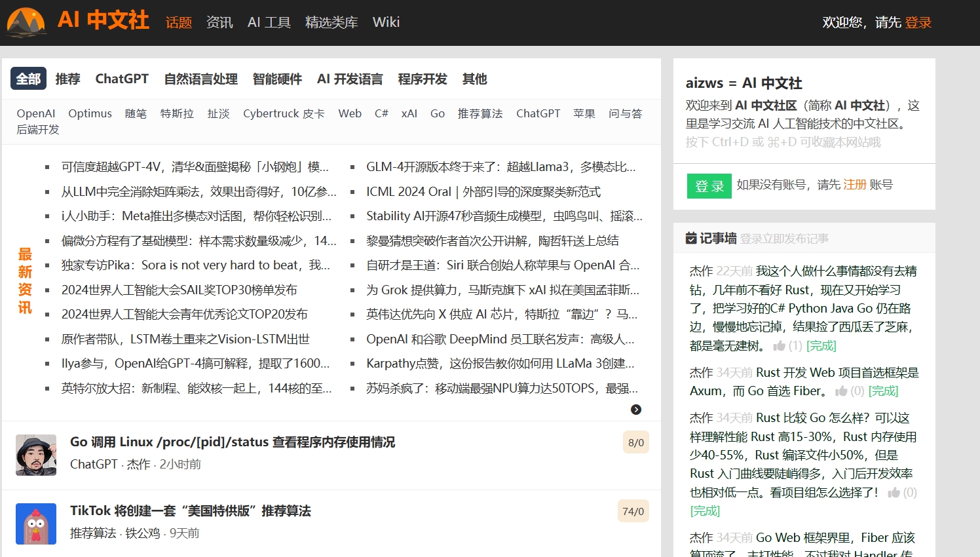The image size is (980, 557).
Task: Click the 8/0 reply count badge
Action: tap(635, 442)
